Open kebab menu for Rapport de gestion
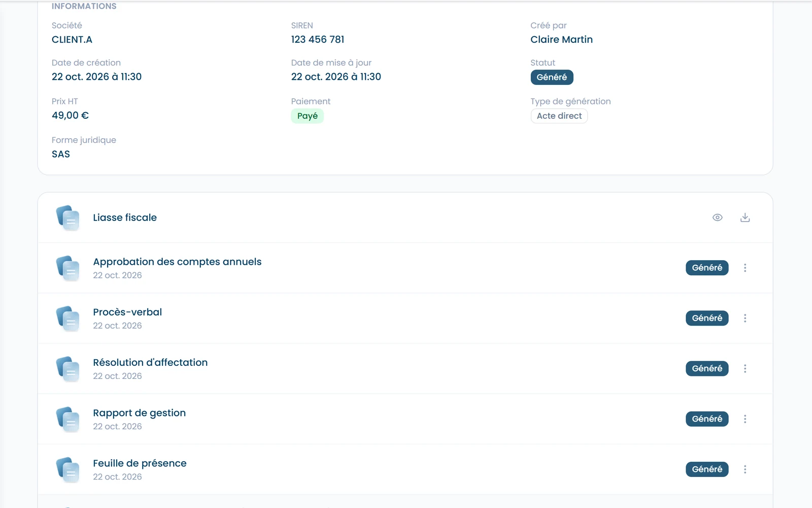812x508 pixels. pos(745,419)
